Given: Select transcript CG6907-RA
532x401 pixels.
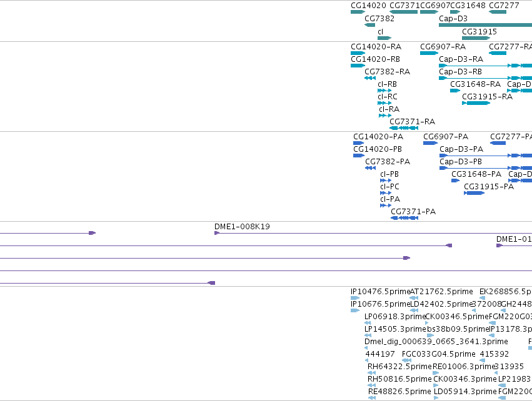Looking at the screenshot, I should [429, 53].
